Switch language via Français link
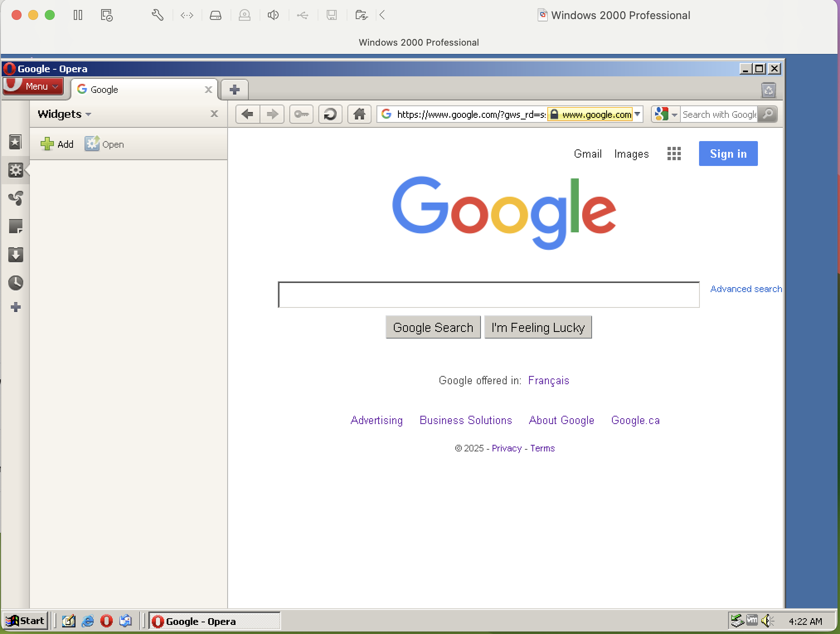Image resolution: width=840 pixels, height=634 pixels. (x=549, y=380)
